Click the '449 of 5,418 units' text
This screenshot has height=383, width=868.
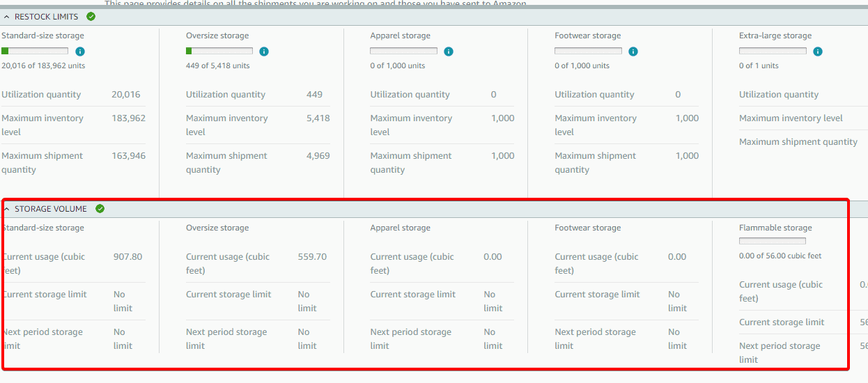(x=217, y=66)
